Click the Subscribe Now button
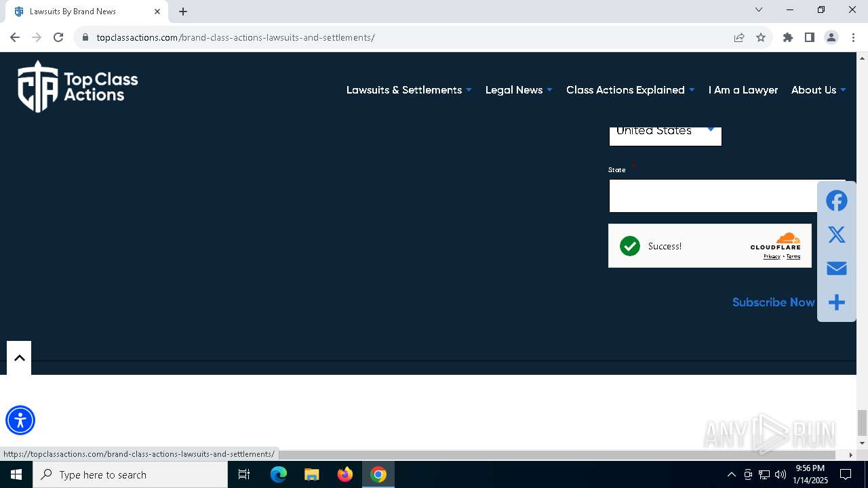The height and width of the screenshot is (488, 868). 774,302
